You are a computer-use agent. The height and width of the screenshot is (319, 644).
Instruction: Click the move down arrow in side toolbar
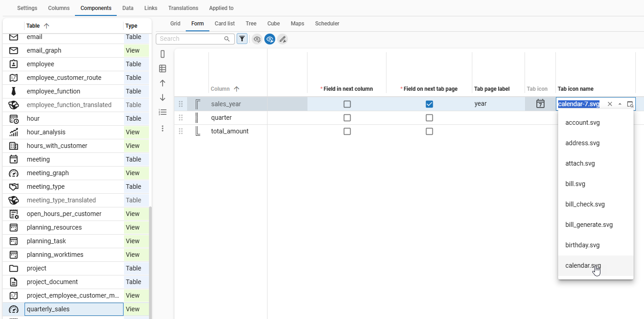(x=163, y=98)
